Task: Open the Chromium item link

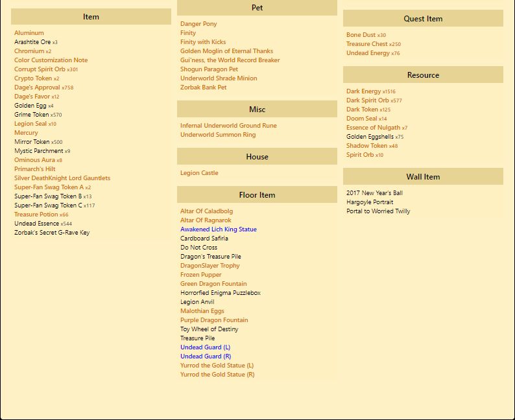Action: (x=29, y=51)
